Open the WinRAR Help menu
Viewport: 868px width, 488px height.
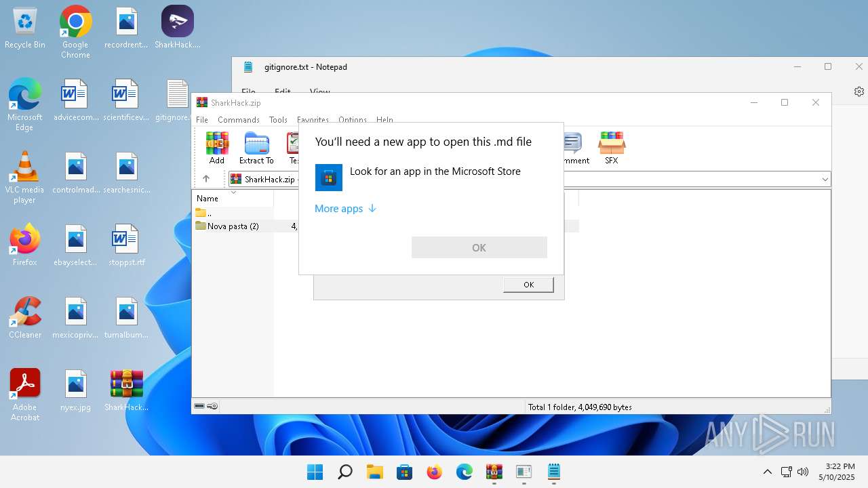(x=384, y=120)
